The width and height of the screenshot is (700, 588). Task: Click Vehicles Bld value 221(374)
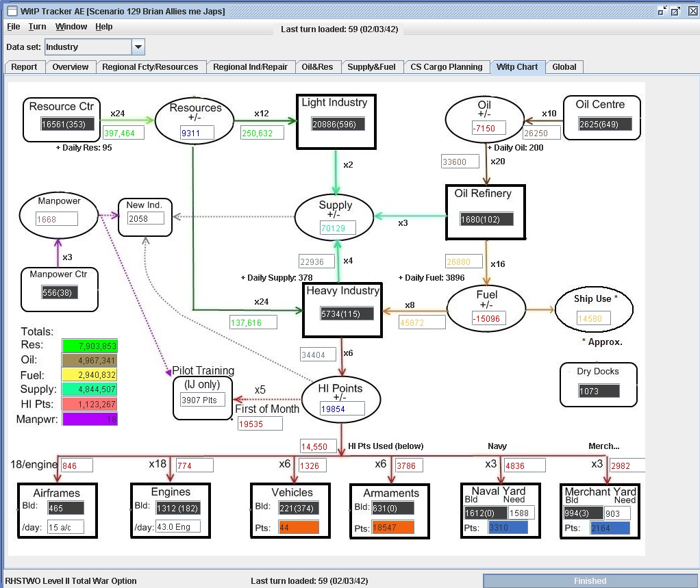tap(299, 508)
